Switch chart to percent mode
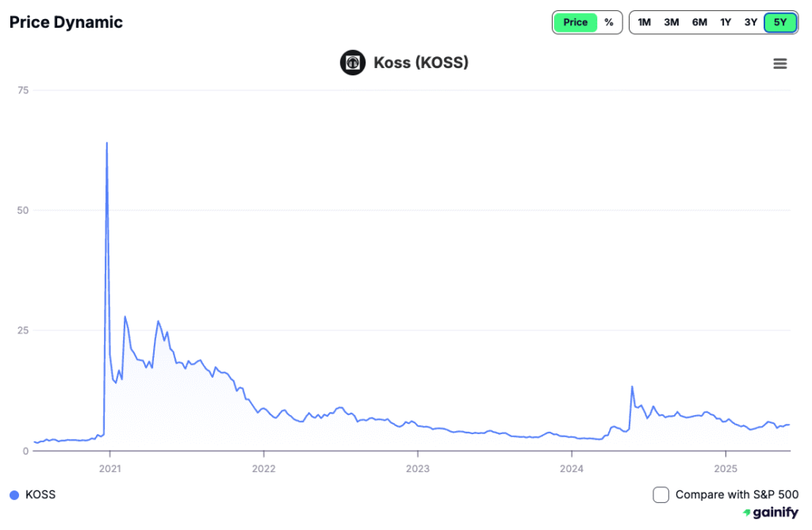The image size is (812, 530). (609, 22)
